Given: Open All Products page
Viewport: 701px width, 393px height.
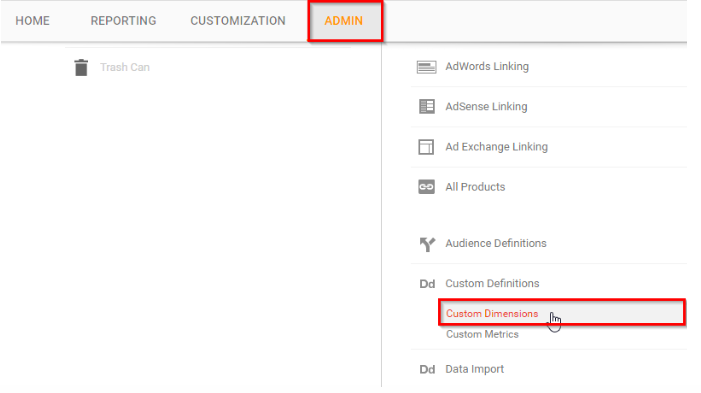Looking at the screenshot, I should [475, 187].
